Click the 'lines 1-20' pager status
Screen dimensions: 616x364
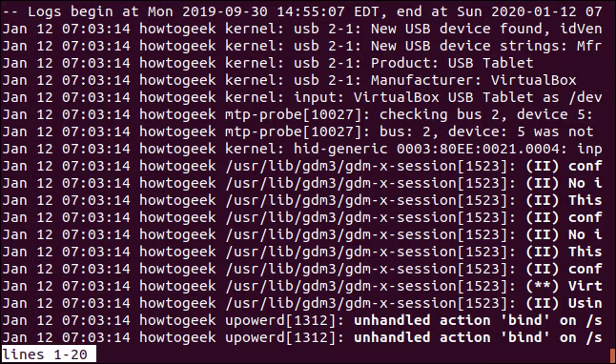click(x=49, y=354)
